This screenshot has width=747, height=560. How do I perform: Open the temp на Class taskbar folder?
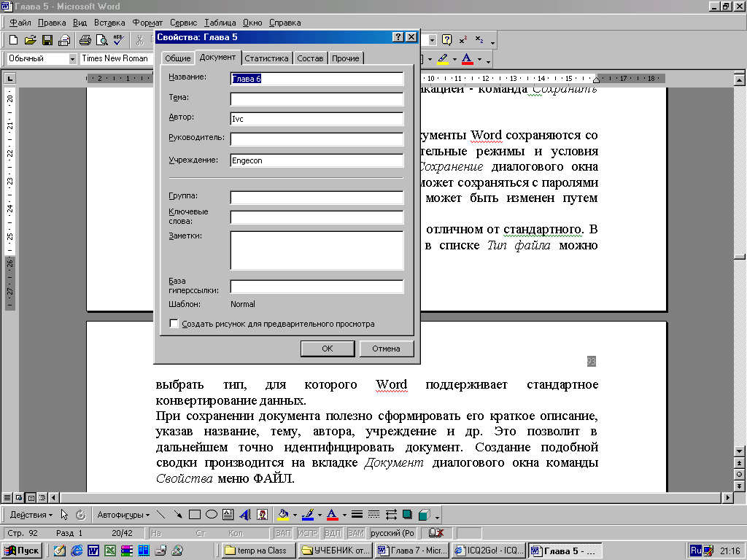(259, 551)
